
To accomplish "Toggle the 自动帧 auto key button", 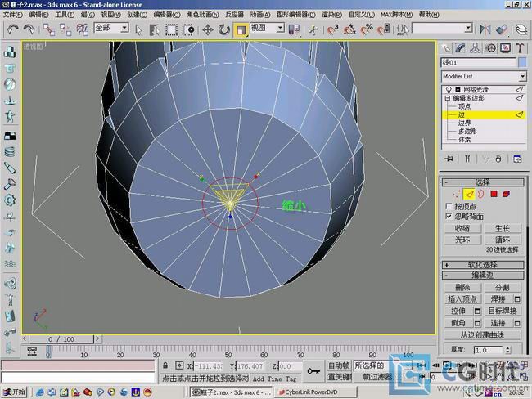I will coord(339,365).
